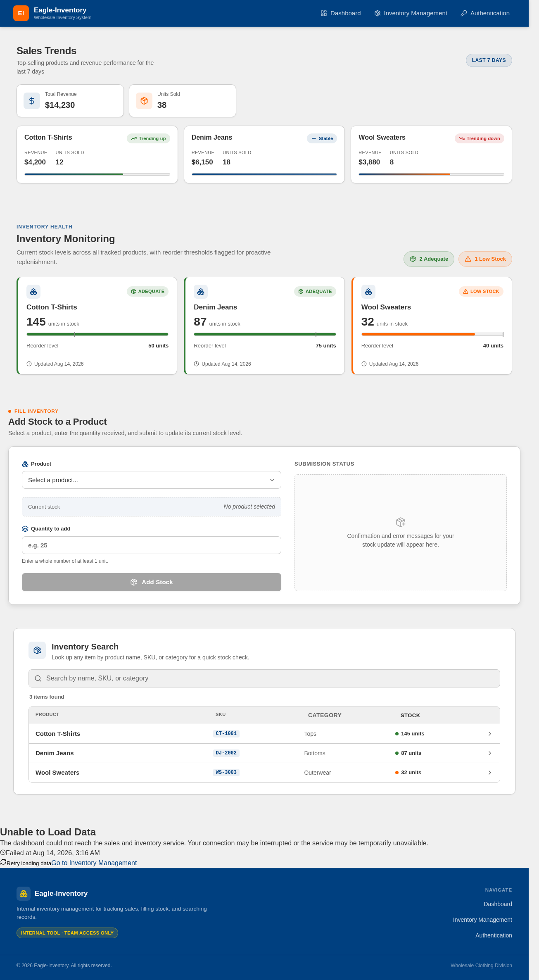This screenshot has height=980, width=539.
Task: Click the trending up arrow icon
Action: [134, 139]
